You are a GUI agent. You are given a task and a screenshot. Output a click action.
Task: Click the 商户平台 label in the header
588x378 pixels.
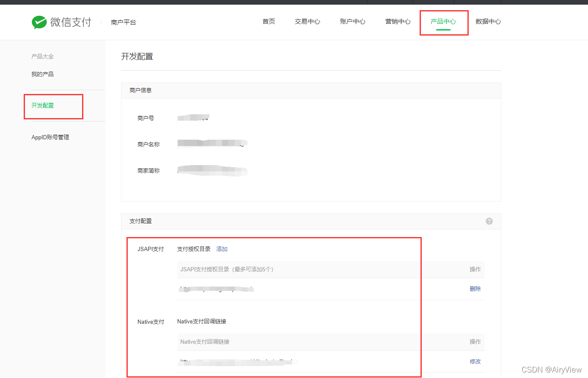point(124,22)
